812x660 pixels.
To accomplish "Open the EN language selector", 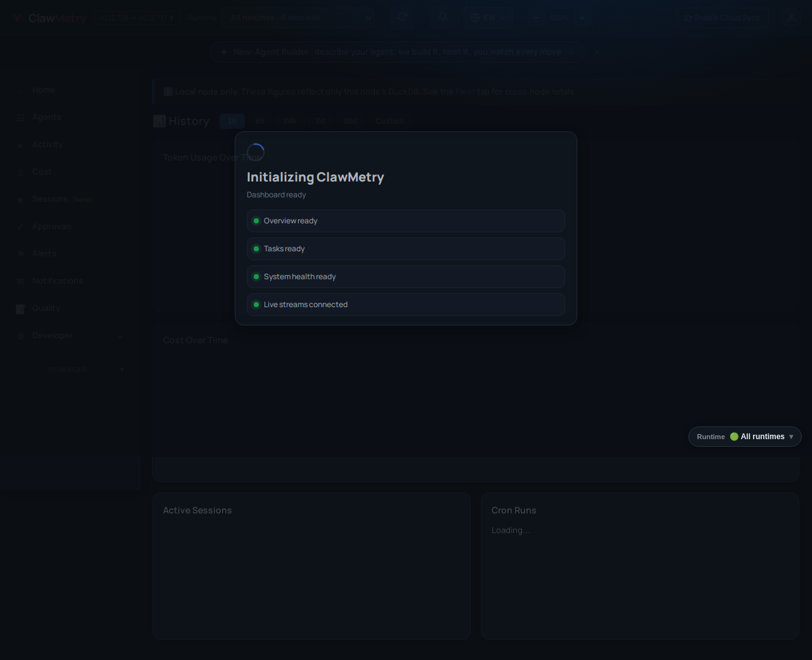I will [x=487, y=18].
